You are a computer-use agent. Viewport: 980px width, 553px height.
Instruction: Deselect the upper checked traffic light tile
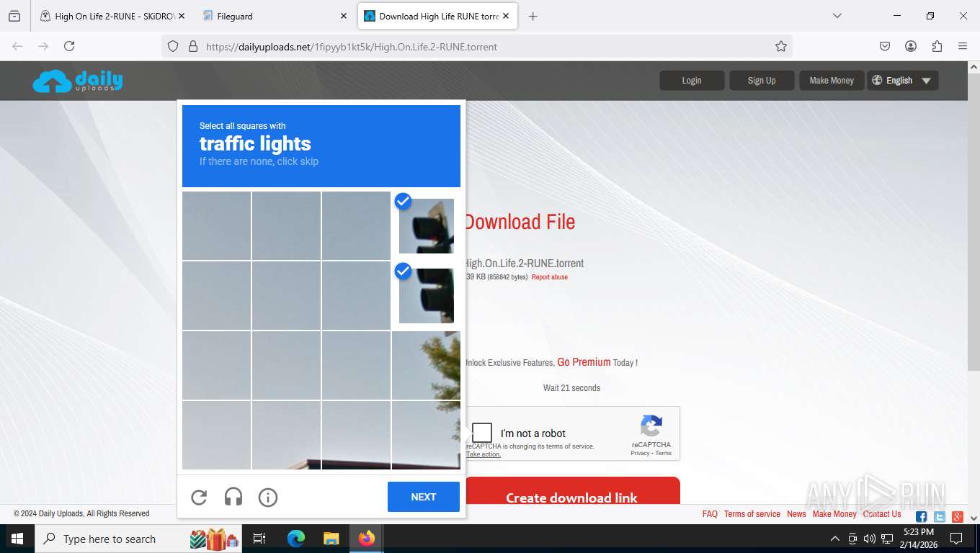coord(427,225)
